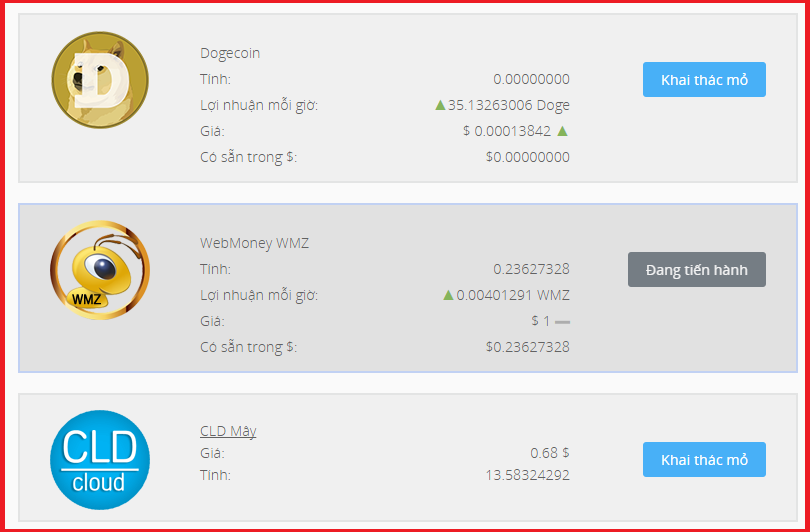Click Dogecoin balance 0.00000000 in Tính row
The height and width of the screenshot is (532, 810).
click(531, 79)
